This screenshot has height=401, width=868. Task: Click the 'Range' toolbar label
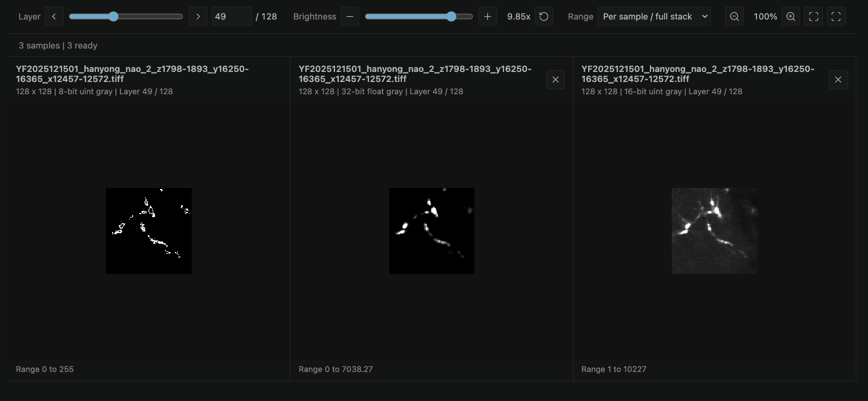[580, 17]
